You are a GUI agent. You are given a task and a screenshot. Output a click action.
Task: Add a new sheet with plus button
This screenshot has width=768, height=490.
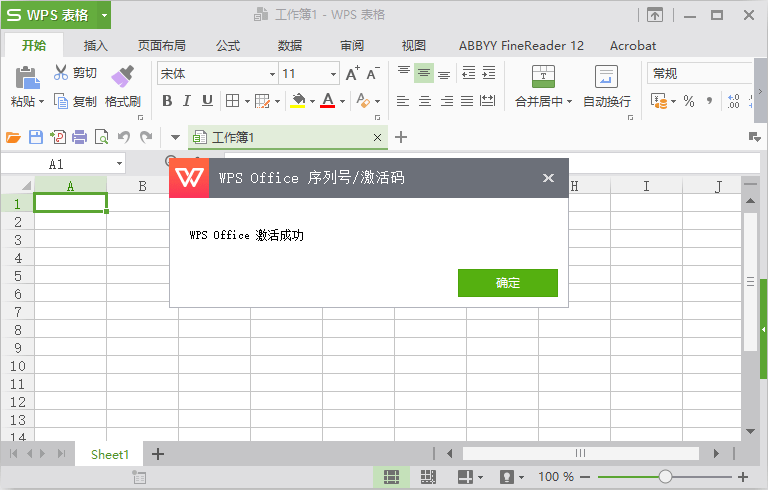157,454
